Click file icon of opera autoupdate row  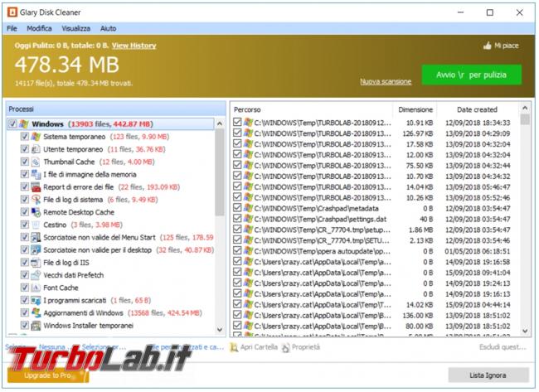coord(248,251)
